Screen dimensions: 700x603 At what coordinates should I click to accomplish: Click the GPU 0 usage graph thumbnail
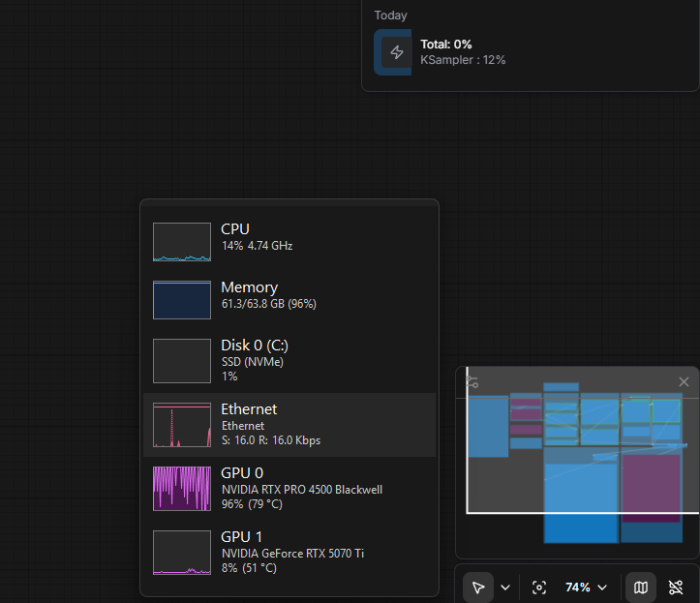point(182,489)
